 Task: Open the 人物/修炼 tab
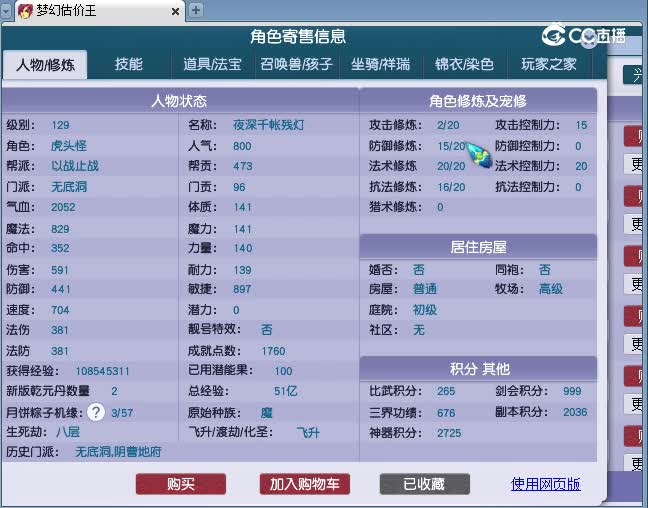tap(45, 65)
